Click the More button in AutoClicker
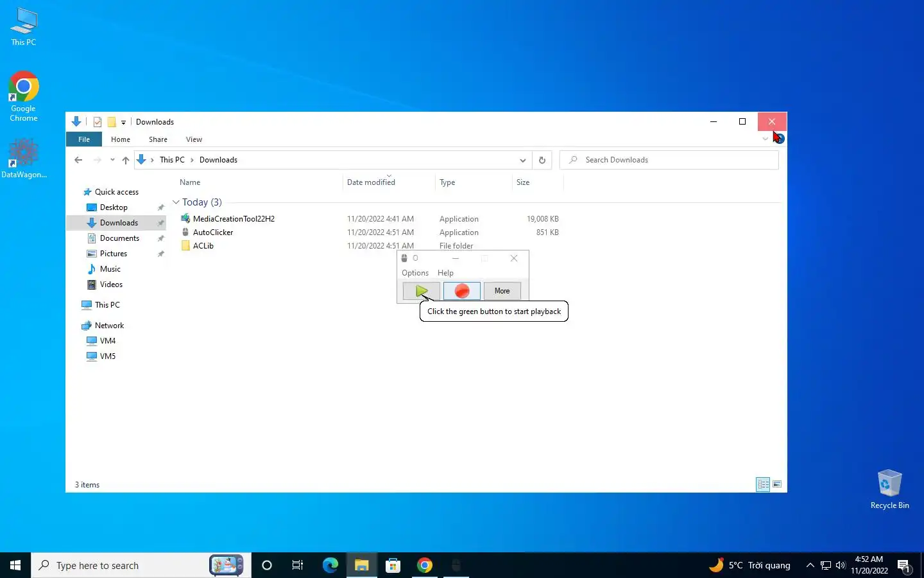 click(x=502, y=291)
